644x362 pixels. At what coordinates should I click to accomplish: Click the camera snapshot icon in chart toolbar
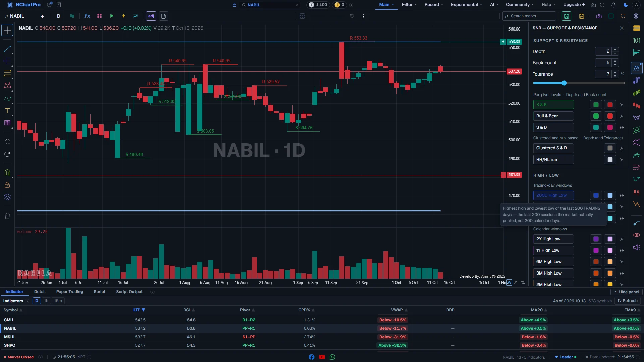(599, 16)
